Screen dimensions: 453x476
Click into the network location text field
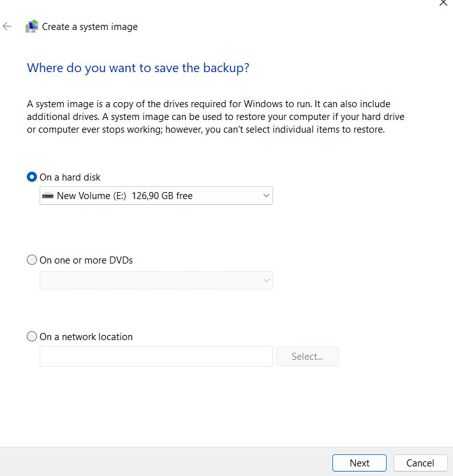(156, 357)
